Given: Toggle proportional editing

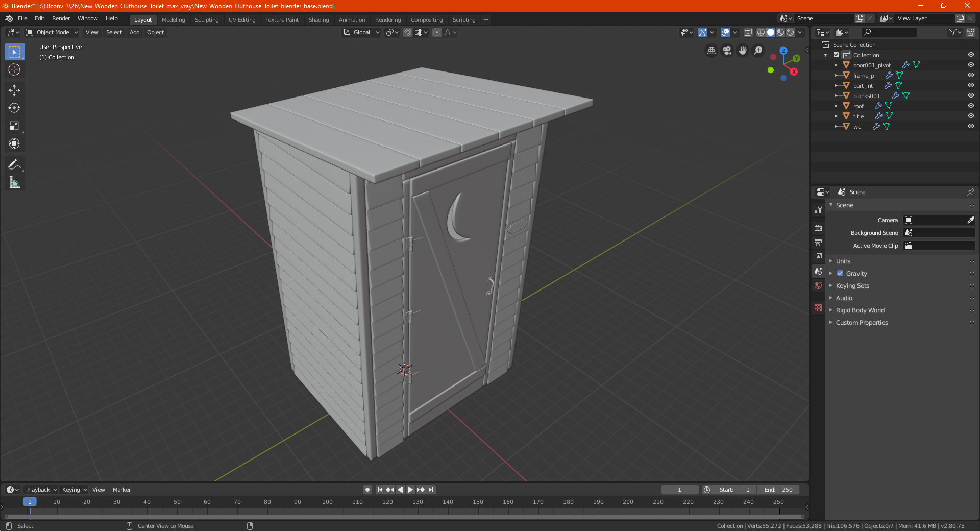Looking at the screenshot, I should (436, 32).
